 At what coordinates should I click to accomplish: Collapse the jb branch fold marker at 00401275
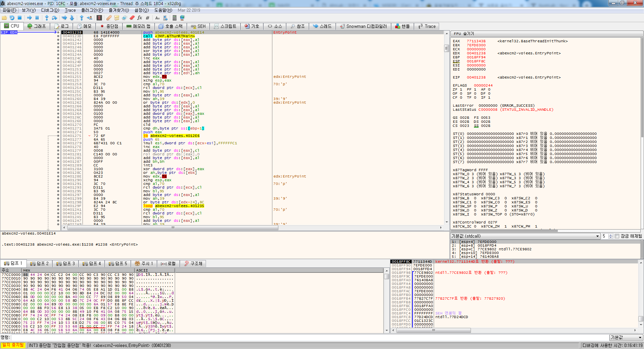(x=90, y=136)
